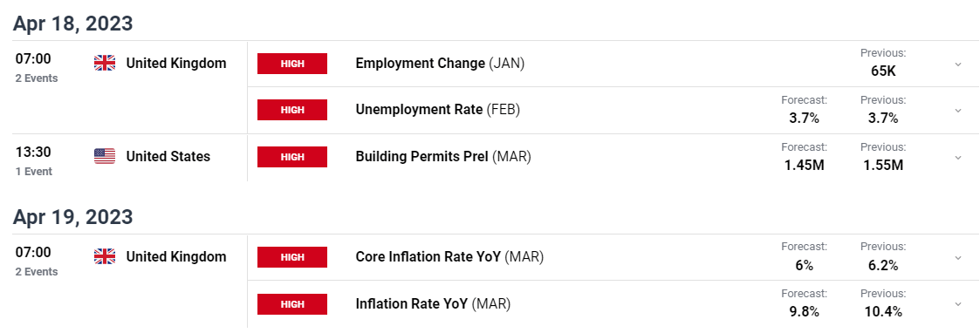980x333 pixels.
Task: Expand the Building Permits Prel row chevron
Action: pyautogui.click(x=958, y=158)
